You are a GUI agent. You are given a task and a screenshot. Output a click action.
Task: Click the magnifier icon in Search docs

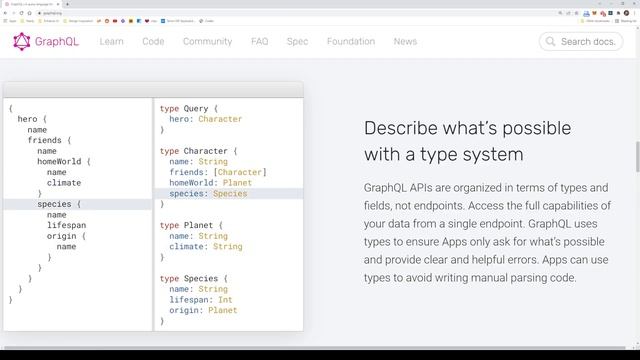[550, 42]
